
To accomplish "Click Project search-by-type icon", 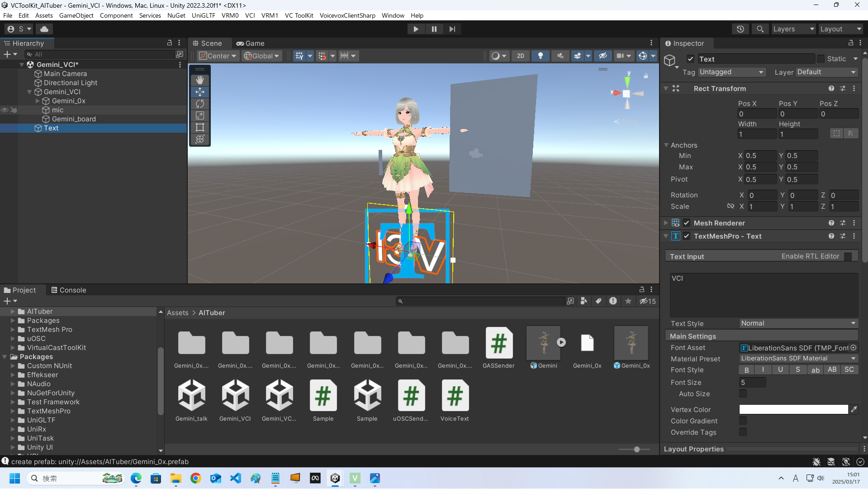I will tap(584, 301).
